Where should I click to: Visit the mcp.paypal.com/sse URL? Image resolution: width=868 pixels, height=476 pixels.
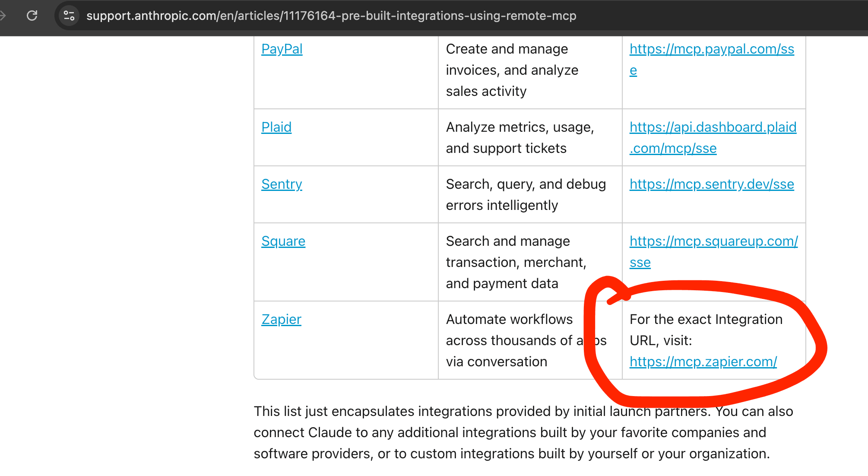pos(712,59)
